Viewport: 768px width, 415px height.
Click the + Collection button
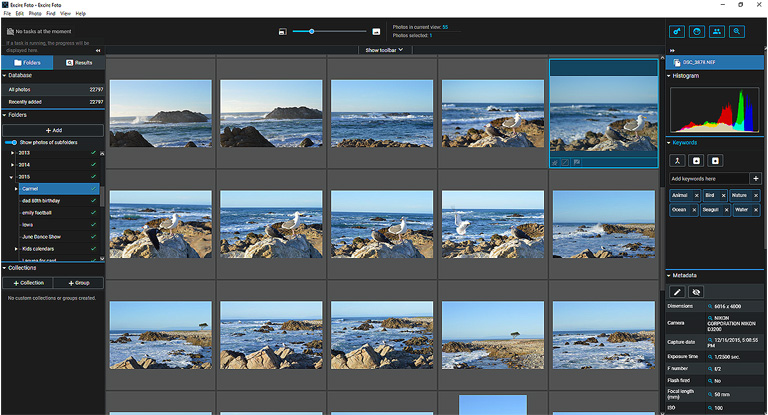pyautogui.click(x=28, y=283)
